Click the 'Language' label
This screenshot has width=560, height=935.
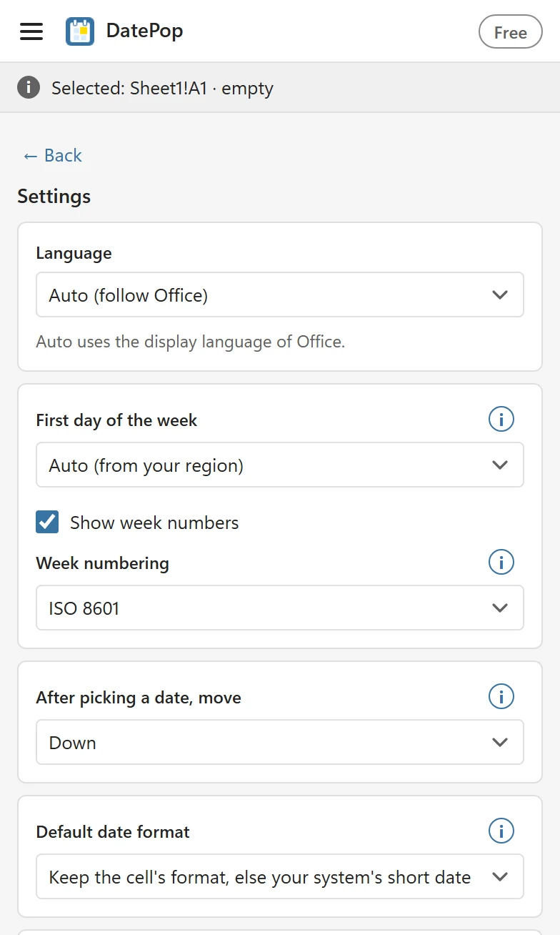click(x=74, y=253)
